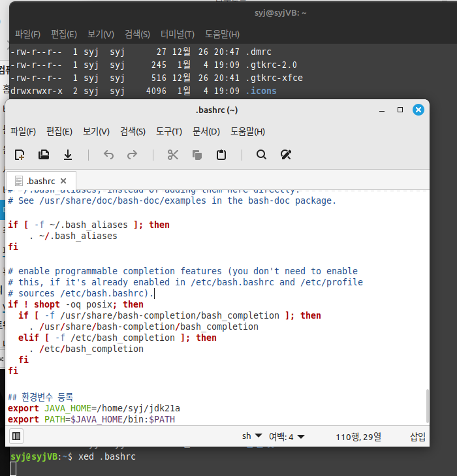
Task: Open find and replace
Action: tap(285, 155)
